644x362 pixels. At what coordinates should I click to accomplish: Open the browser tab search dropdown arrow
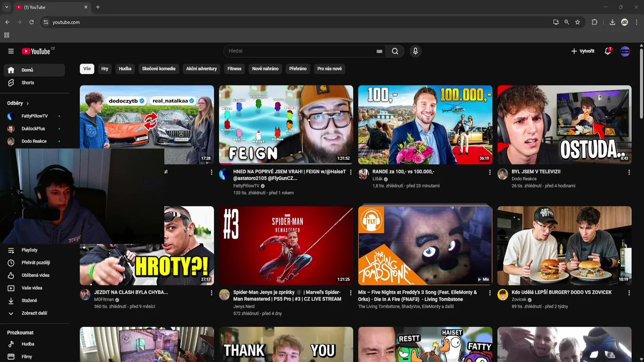coord(7,7)
